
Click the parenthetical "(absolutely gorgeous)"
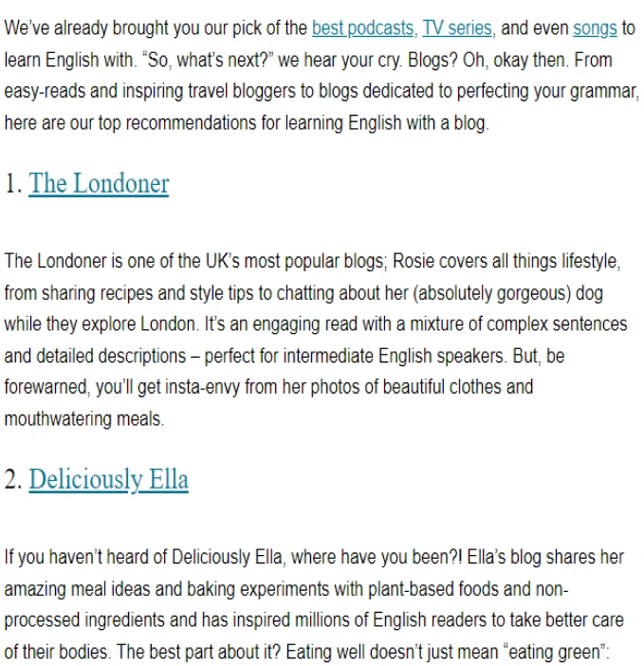[x=492, y=293]
